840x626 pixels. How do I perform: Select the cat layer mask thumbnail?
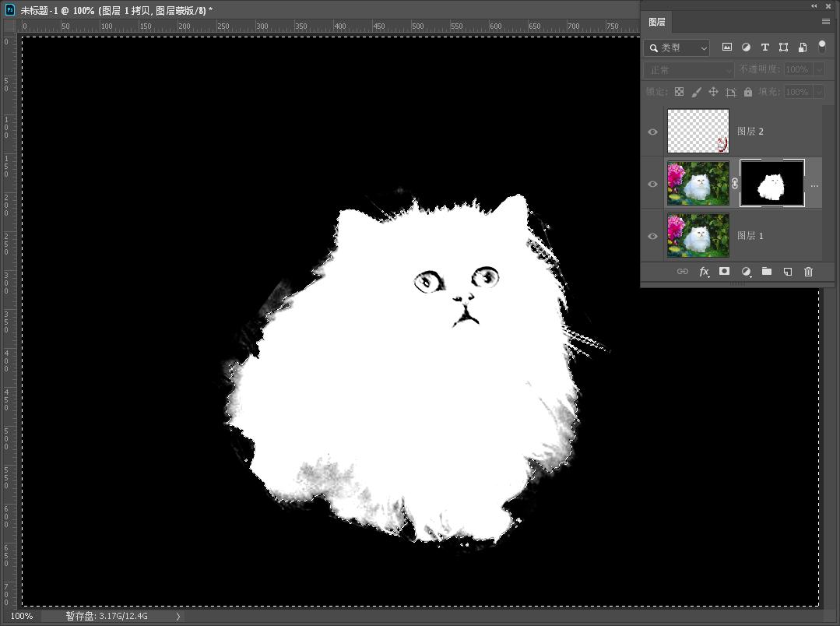[771, 184]
